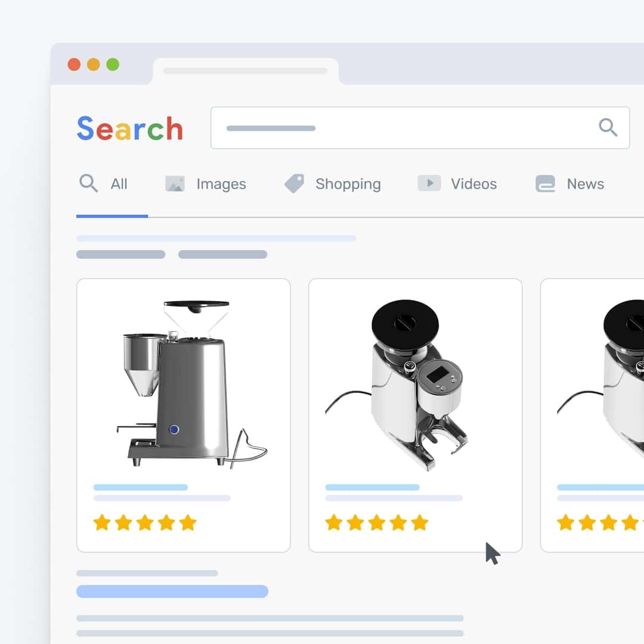Click the Shopping price tag icon

coord(295,183)
